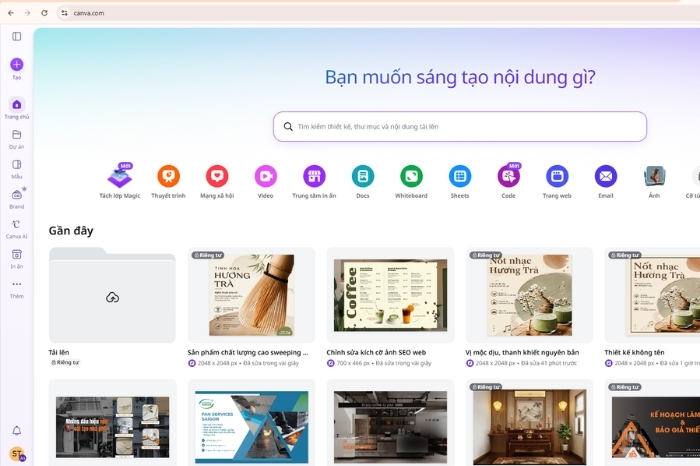Open Thêm three-dots menu in the sidebar
The height and width of the screenshot is (466, 700).
pyautogui.click(x=17, y=288)
